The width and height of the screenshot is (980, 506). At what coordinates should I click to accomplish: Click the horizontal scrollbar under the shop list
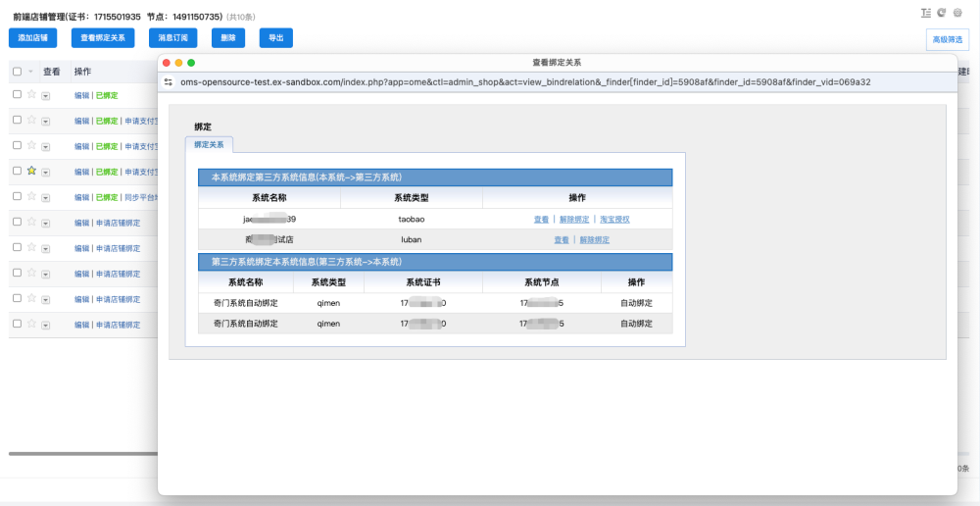pos(83,453)
